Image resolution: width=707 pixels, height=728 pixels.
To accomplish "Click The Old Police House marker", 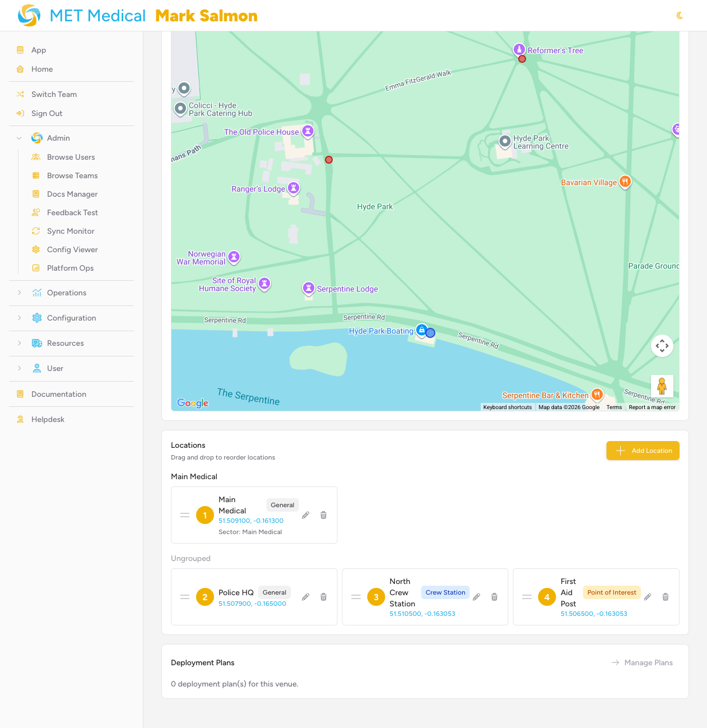I will 308,131.
